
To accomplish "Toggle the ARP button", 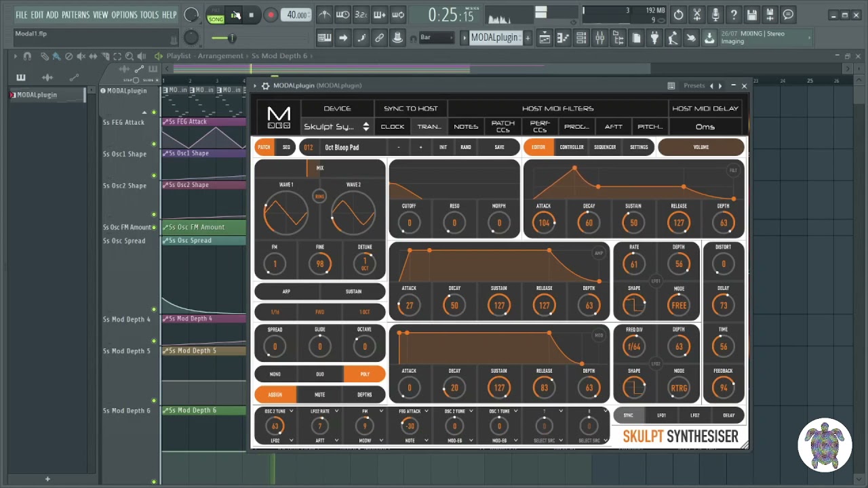I will click(286, 291).
